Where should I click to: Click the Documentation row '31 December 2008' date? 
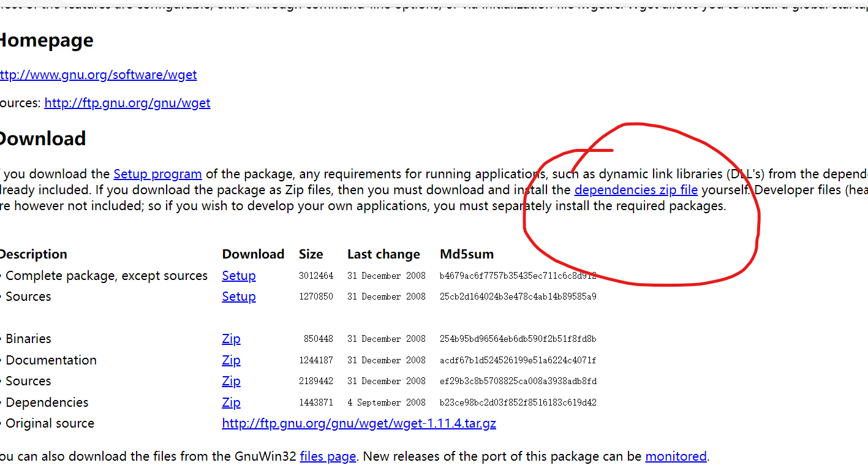[387, 360]
